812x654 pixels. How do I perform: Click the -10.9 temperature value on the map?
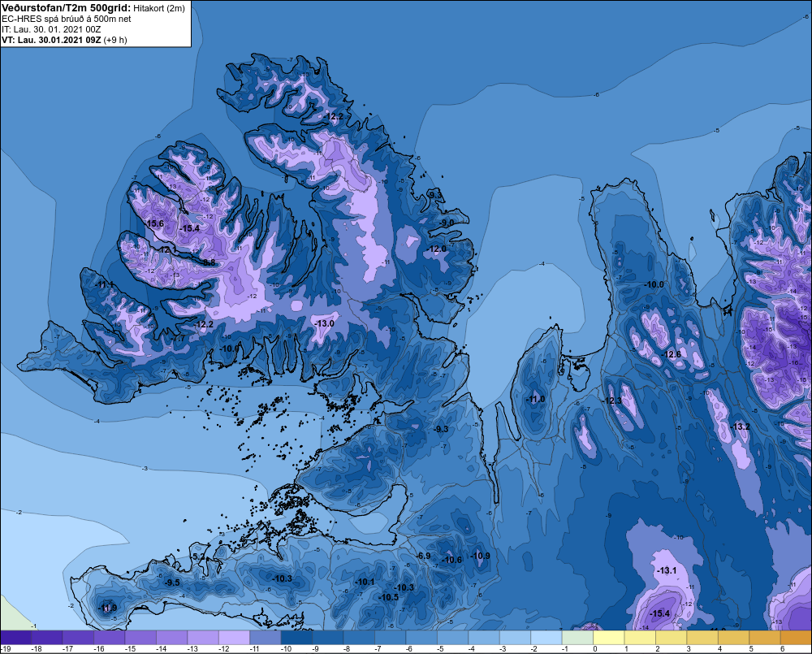pos(480,556)
